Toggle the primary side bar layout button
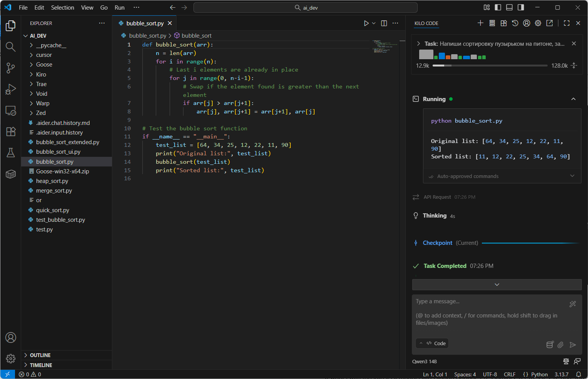 pos(498,7)
